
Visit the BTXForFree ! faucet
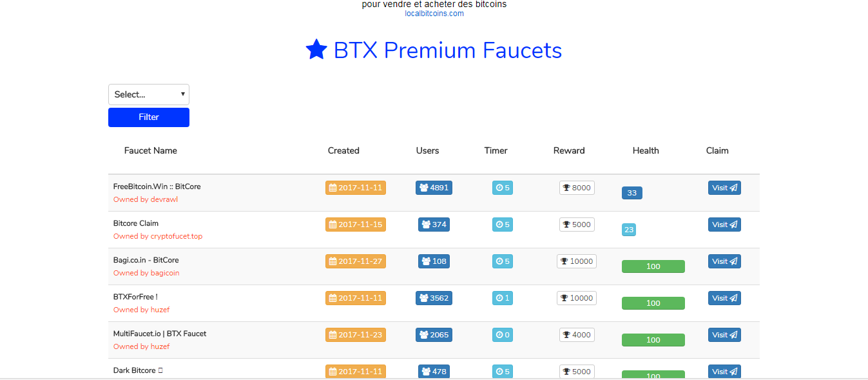[724, 298]
